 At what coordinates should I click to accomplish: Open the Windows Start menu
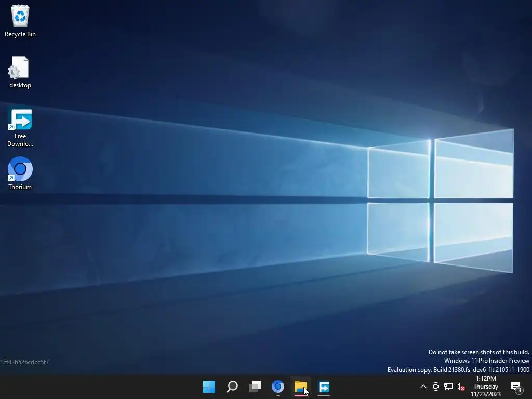(x=209, y=387)
